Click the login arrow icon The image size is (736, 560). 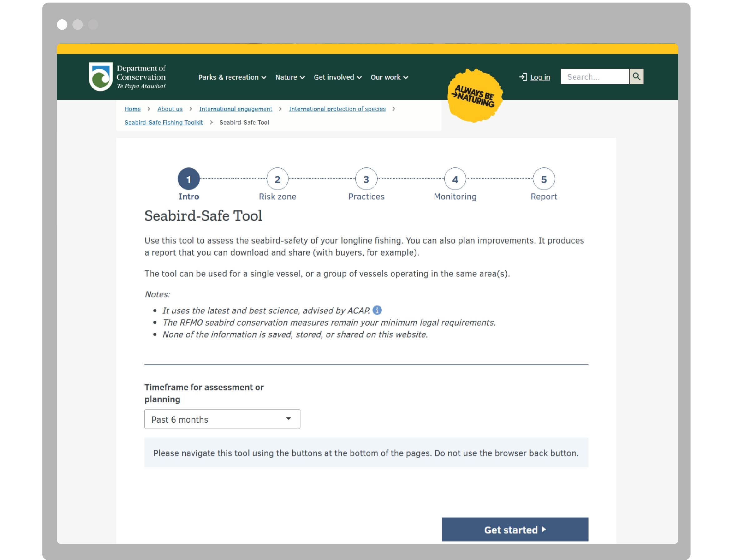523,77
